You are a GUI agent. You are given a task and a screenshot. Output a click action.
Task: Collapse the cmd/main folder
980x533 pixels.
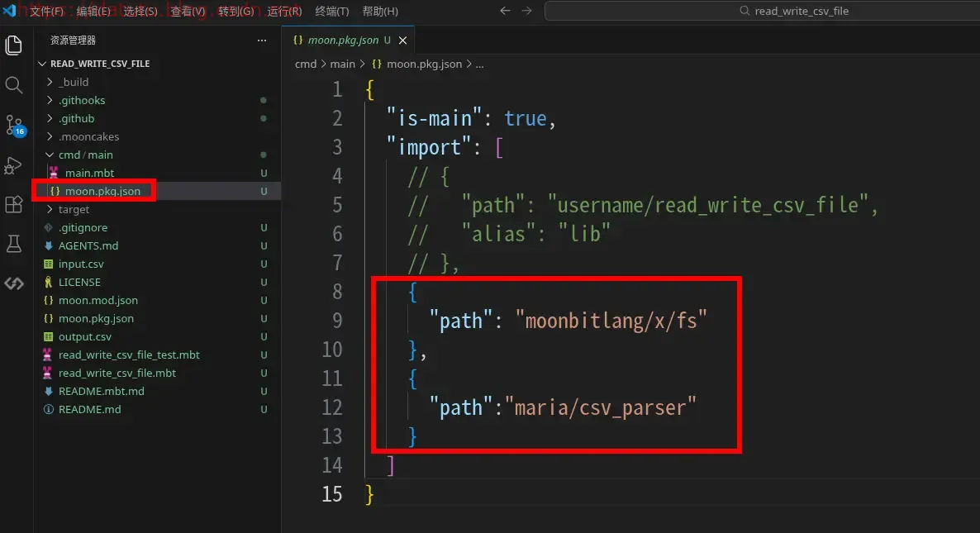click(x=85, y=155)
